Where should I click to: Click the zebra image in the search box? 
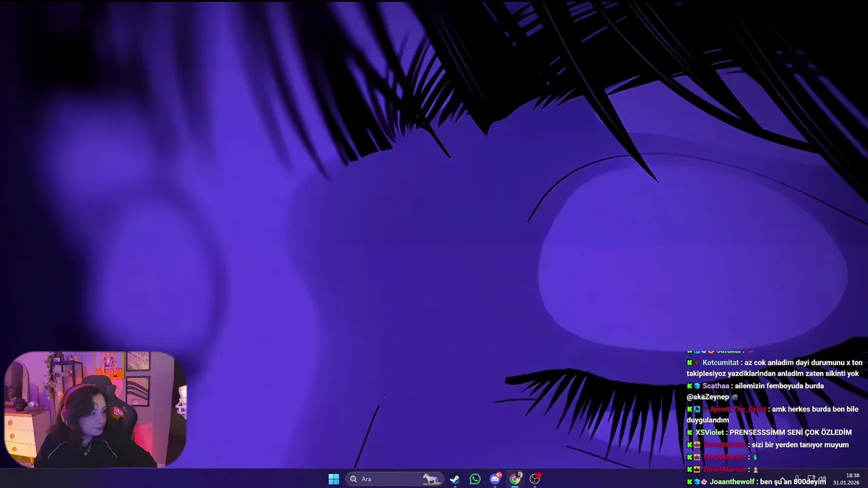pyautogui.click(x=431, y=479)
